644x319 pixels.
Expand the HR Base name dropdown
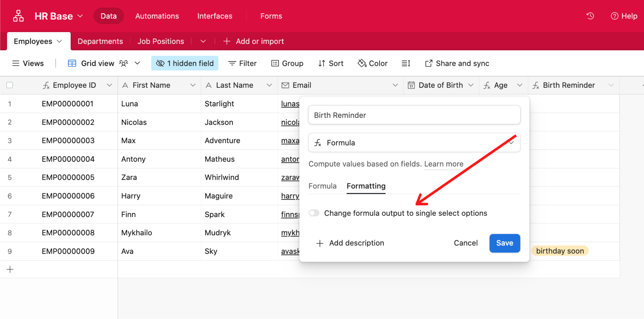tap(80, 16)
